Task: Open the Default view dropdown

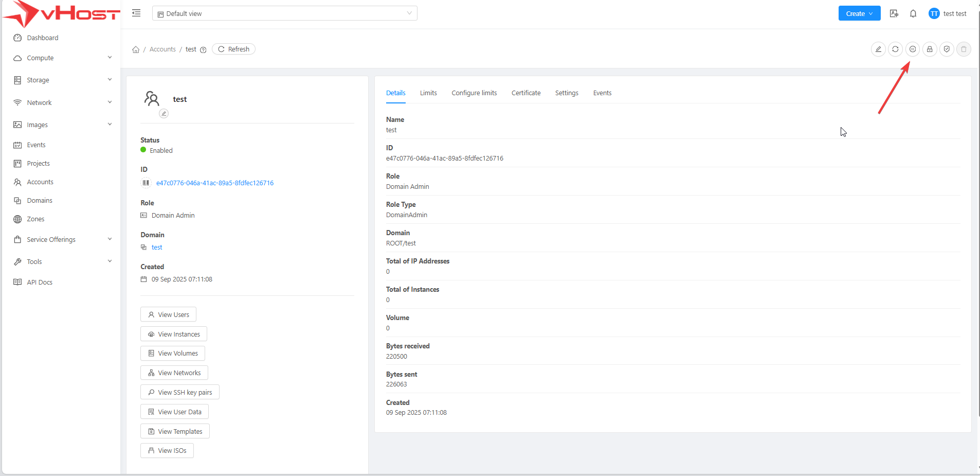Action: click(x=284, y=13)
